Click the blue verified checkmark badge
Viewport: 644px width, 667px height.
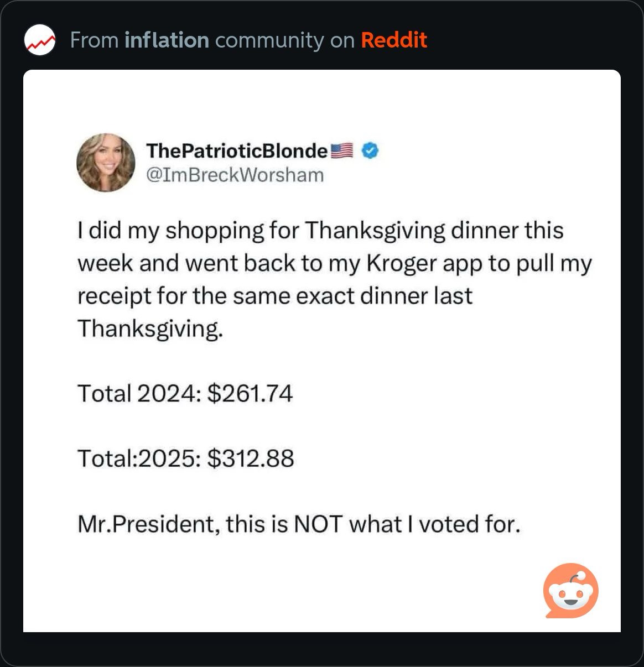[x=370, y=150]
